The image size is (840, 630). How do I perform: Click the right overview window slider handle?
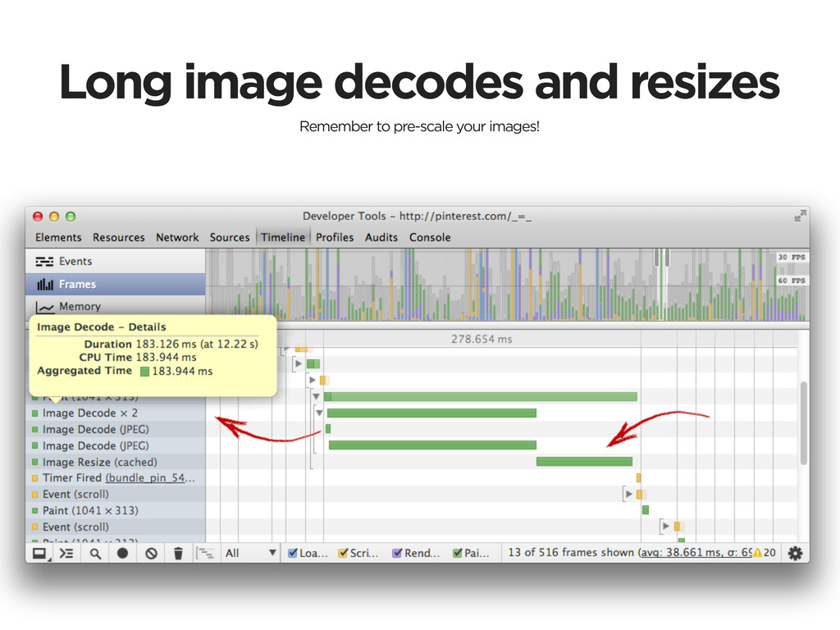[x=668, y=257]
